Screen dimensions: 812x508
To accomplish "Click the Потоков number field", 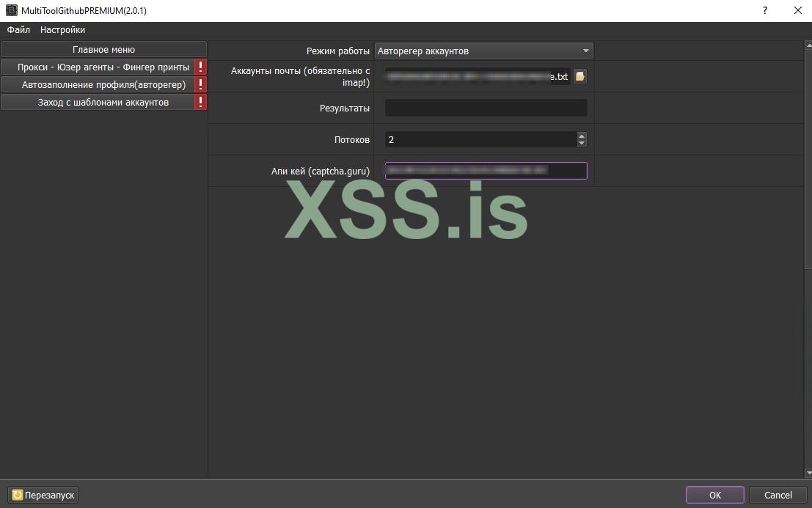I will pyautogui.click(x=480, y=140).
